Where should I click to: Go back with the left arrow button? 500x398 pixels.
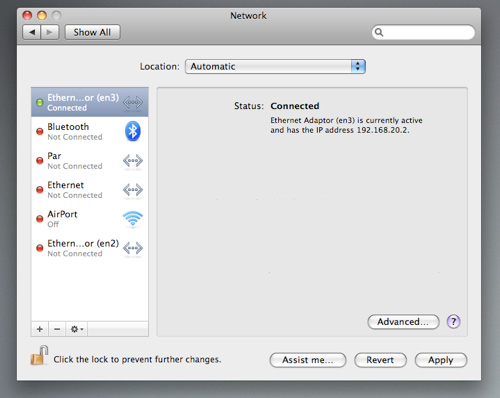(32, 32)
